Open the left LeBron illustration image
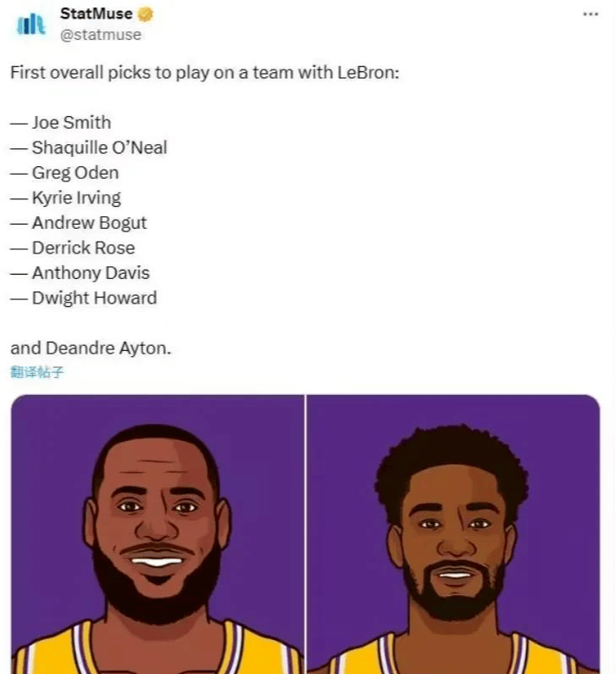 (158, 534)
